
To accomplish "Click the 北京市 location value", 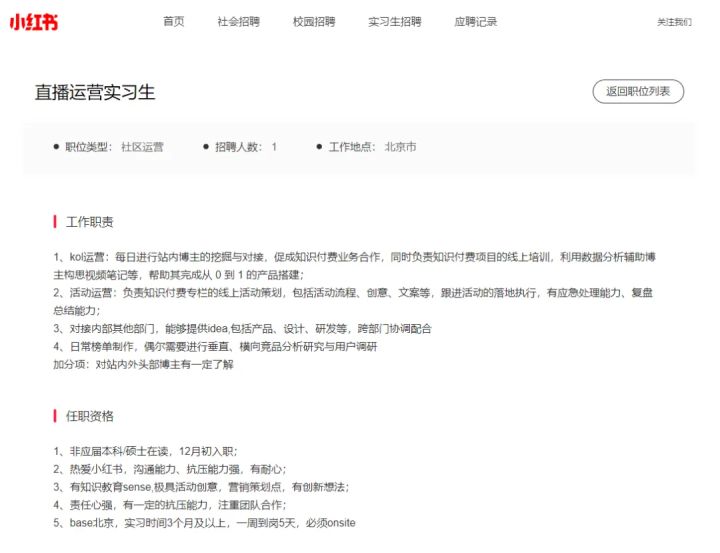I will point(400,147).
